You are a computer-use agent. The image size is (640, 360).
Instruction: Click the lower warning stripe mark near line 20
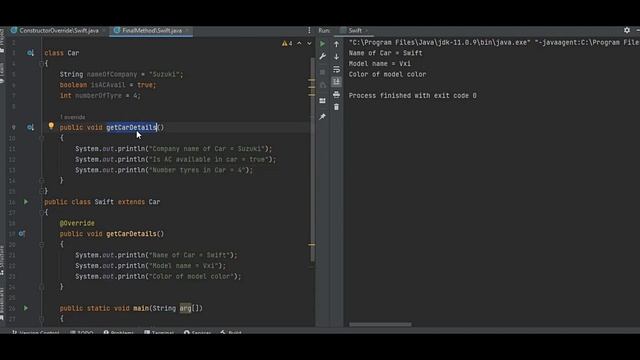pos(311,244)
